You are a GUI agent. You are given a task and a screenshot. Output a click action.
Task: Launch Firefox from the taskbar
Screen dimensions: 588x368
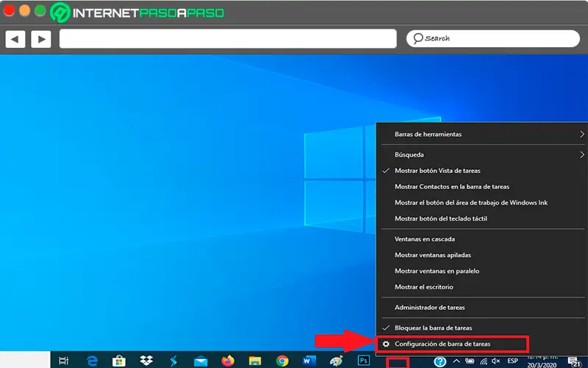[228, 361]
